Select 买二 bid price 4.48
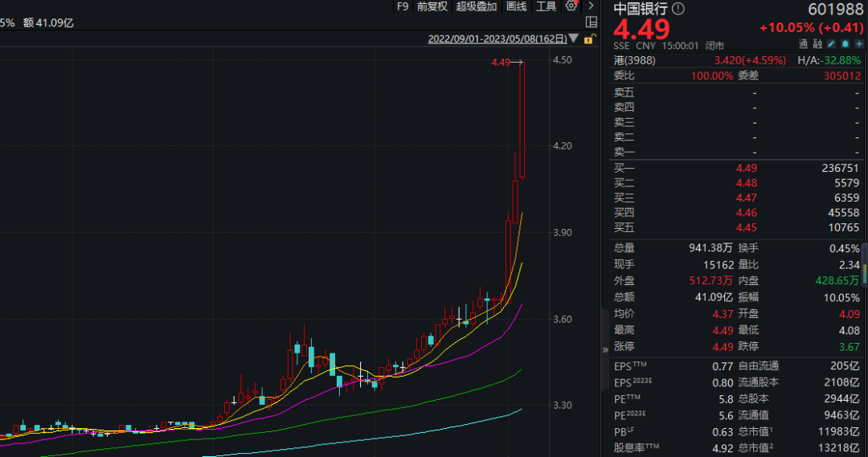This screenshot has width=868, height=457. (746, 182)
